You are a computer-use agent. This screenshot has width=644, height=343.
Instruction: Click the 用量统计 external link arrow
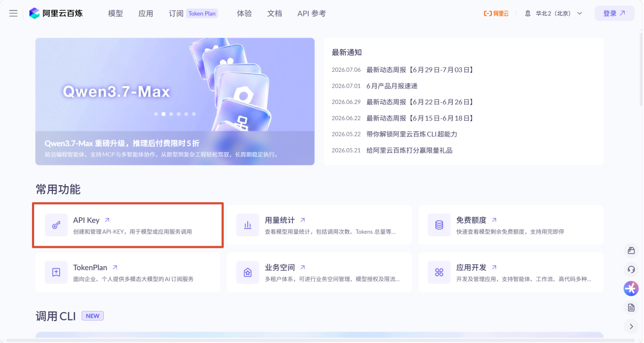(x=303, y=220)
